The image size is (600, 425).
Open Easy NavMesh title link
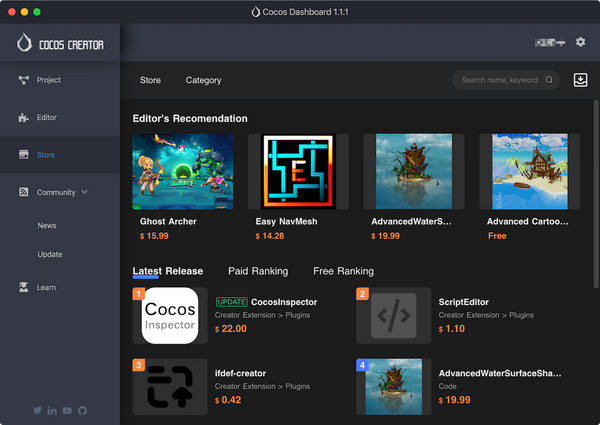286,221
